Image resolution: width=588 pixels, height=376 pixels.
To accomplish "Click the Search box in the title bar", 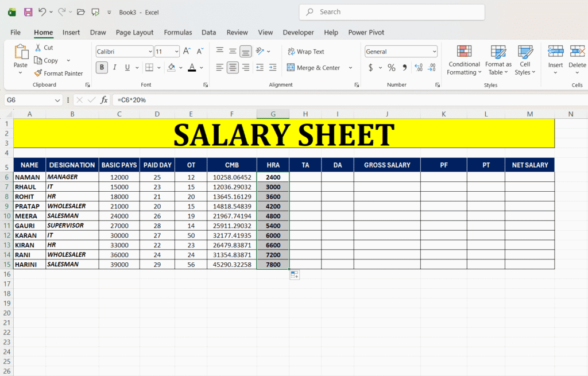I will (392, 12).
